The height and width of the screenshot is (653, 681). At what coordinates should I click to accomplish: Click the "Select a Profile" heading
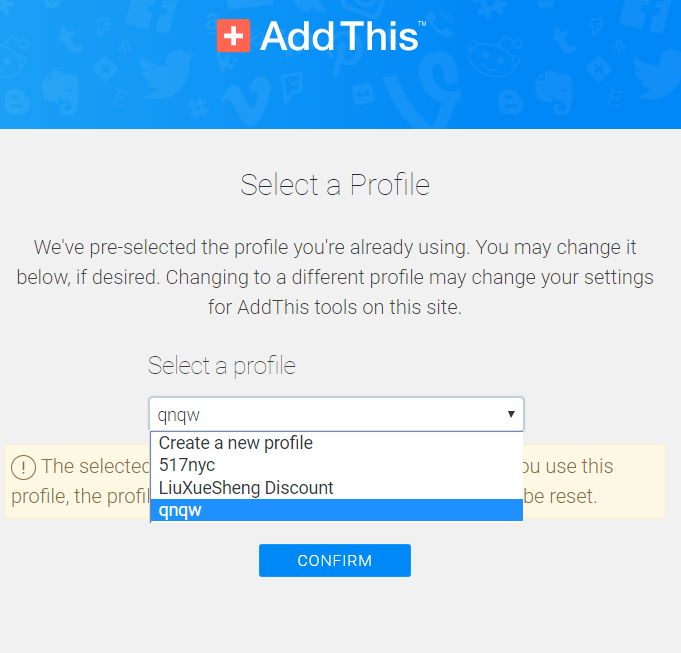click(335, 185)
